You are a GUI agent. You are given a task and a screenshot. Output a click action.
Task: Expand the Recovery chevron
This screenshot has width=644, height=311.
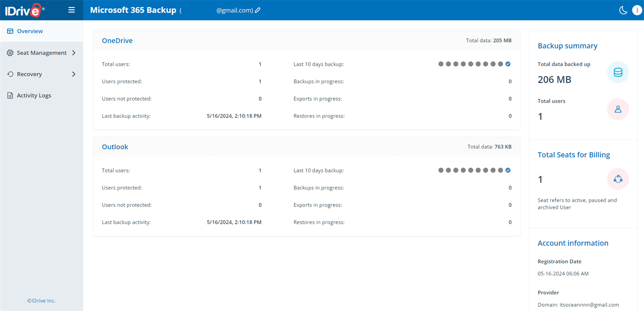click(x=74, y=74)
